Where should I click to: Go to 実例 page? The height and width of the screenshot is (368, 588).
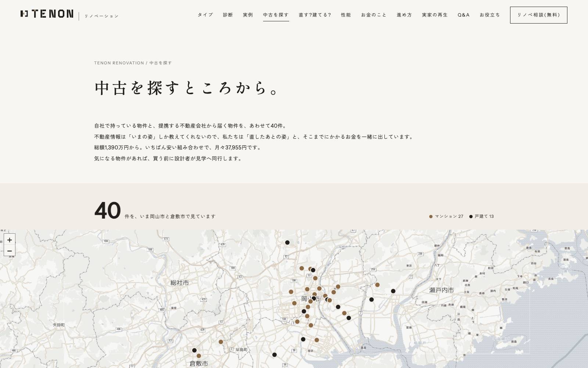248,15
